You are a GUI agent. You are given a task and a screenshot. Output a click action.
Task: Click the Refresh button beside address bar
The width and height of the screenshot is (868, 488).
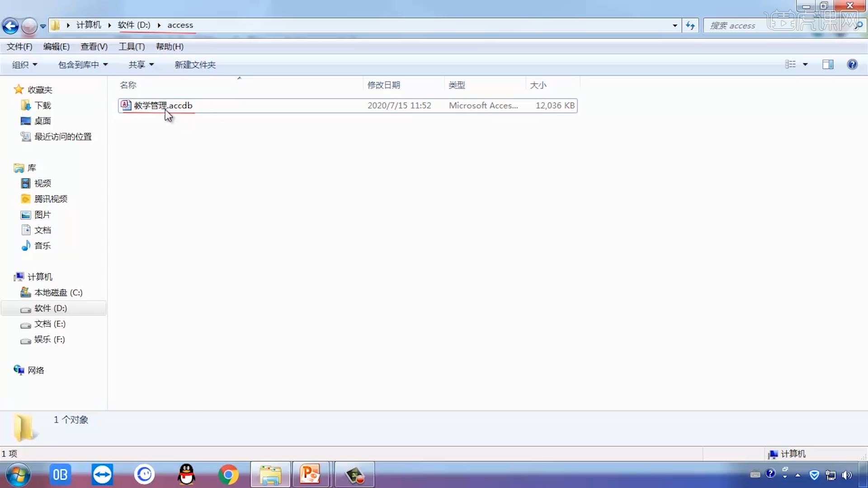pos(690,26)
